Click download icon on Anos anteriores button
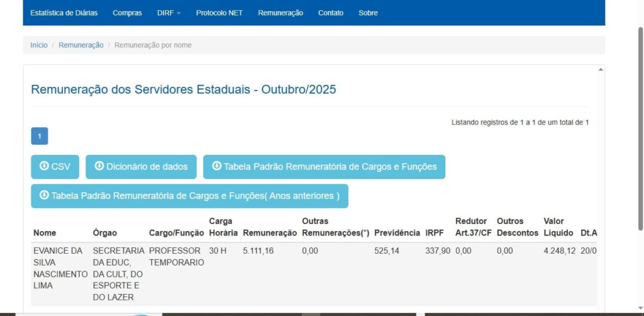 coord(44,195)
